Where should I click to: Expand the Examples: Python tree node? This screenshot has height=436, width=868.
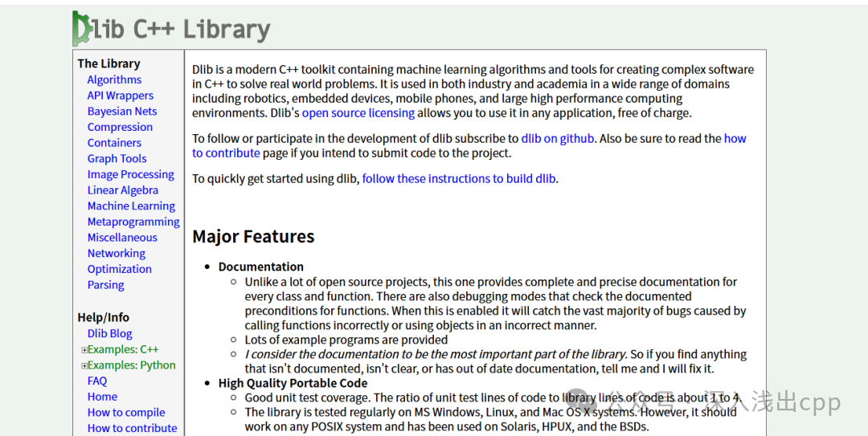tap(84, 365)
